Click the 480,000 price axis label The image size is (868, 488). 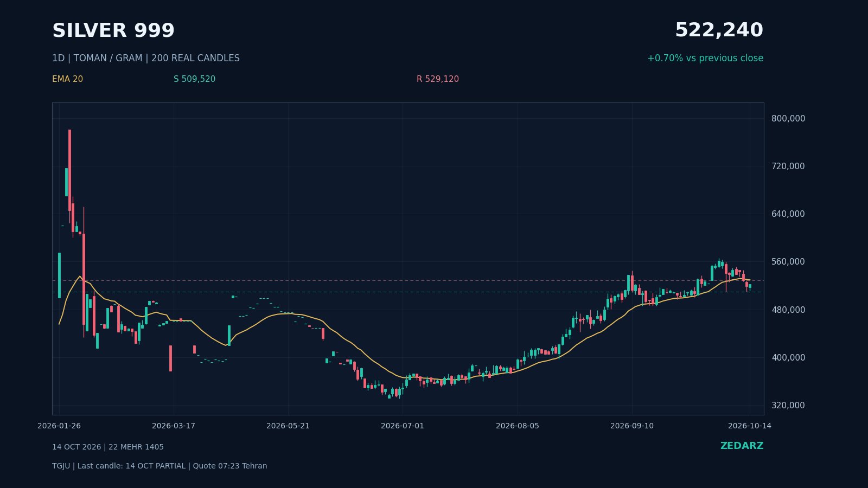click(x=788, y=310)
